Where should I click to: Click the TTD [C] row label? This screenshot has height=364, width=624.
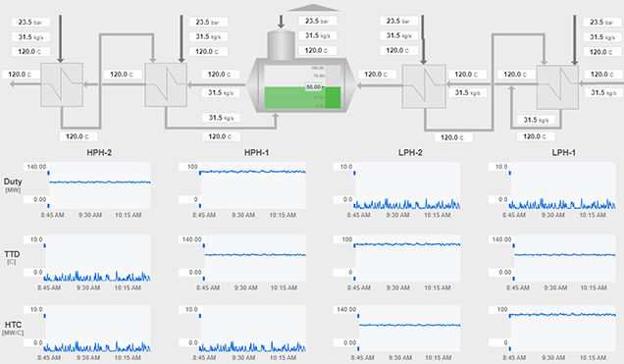pyautogui.click(x=13, y=257)
